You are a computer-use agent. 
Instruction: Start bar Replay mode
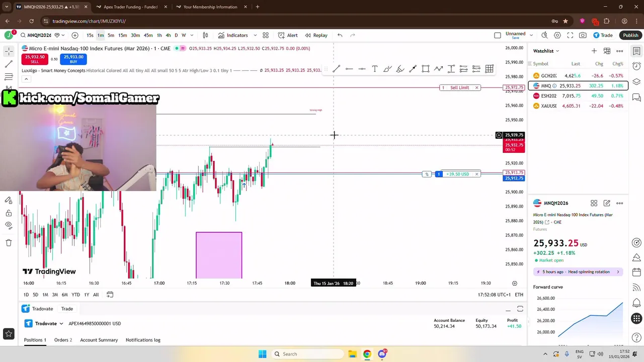(x=316, y=35)
